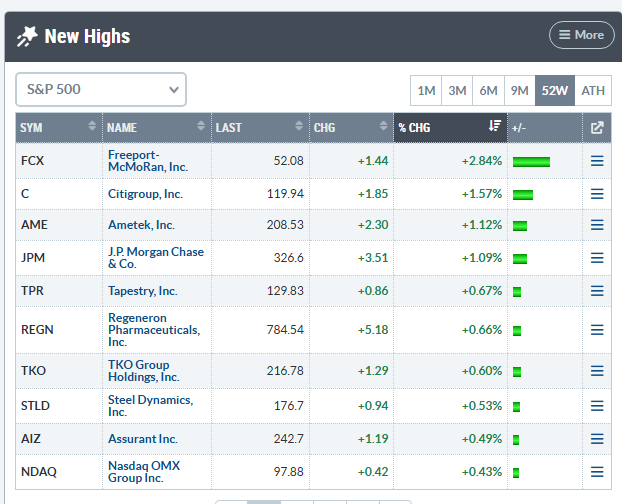Click the AME green change bar

point(520,226)
